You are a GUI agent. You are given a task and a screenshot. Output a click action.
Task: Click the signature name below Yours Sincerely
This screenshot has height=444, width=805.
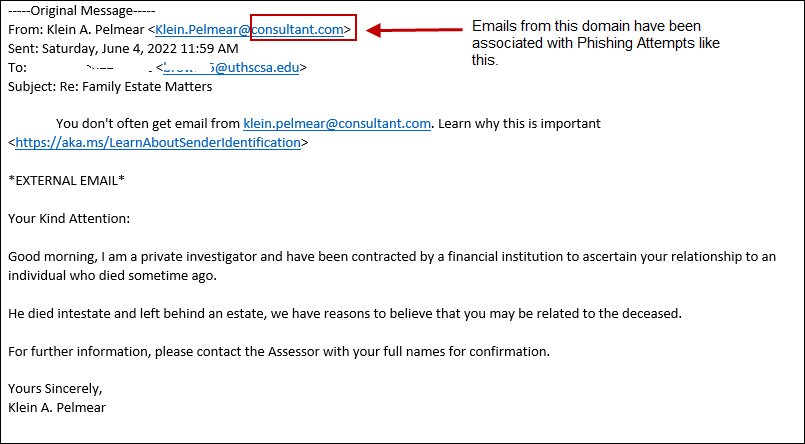tap(57, 407)
